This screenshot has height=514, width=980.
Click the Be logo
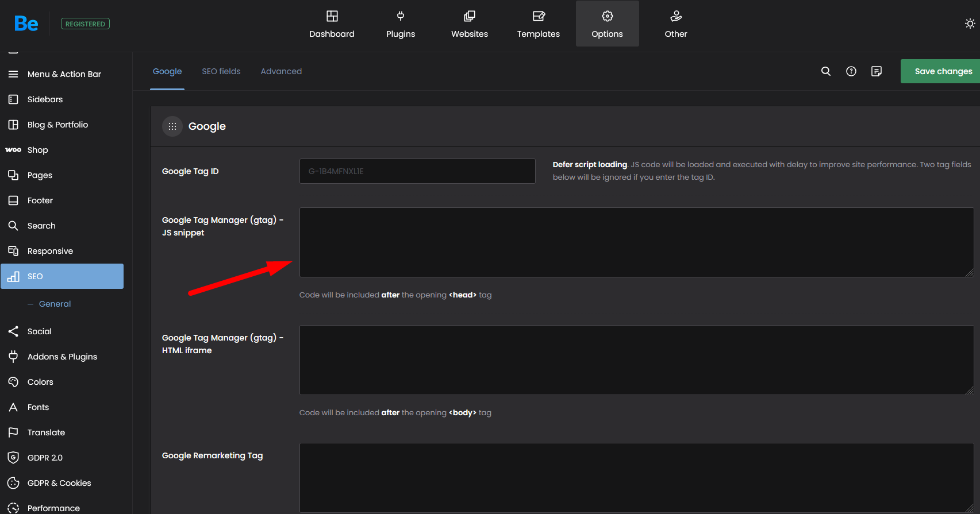click(26, 24)
